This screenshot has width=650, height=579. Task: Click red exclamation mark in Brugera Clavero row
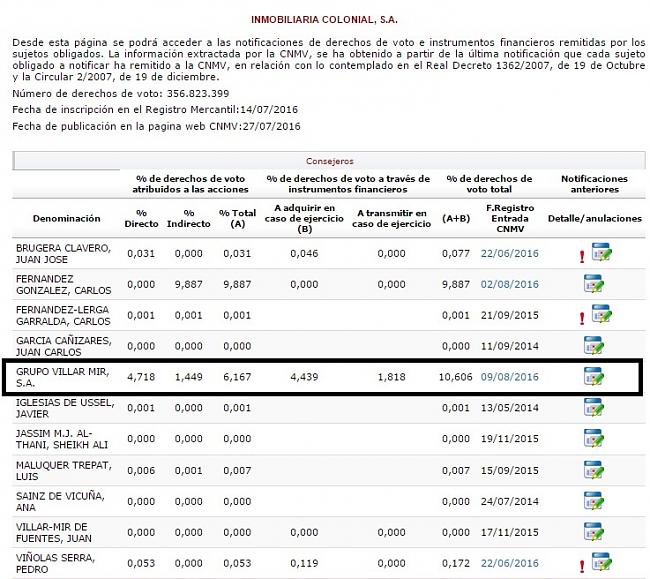581,256
